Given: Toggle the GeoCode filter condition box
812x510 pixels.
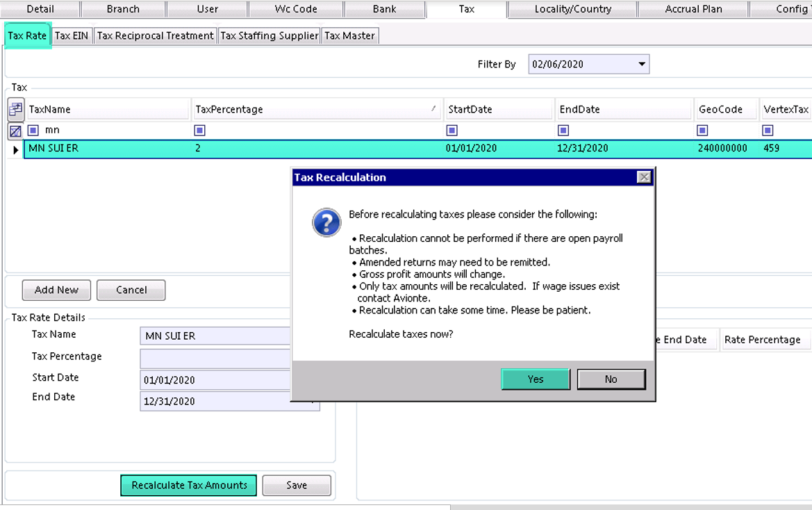Looking at the screenshot, I should pos(702,131).
